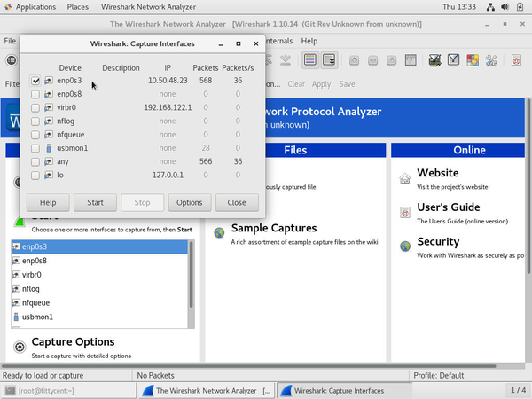The width and height of the screenshot is (532, 399).
Task: Click the power battery tray icon
Action: [520, 7]
